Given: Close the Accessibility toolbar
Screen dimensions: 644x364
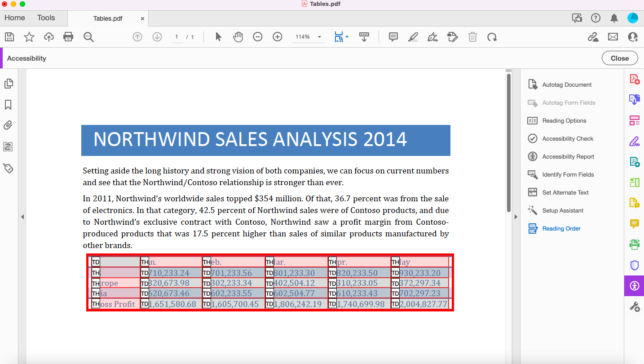Looking at the screenshot, I should tap(620, 58).
